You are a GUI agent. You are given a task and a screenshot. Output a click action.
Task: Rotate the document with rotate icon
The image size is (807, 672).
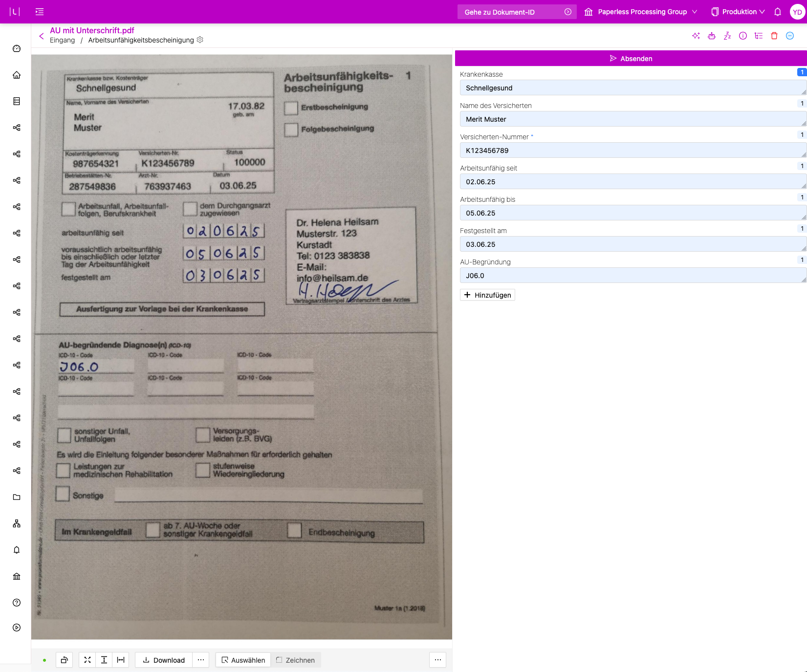tap(64, 660)
